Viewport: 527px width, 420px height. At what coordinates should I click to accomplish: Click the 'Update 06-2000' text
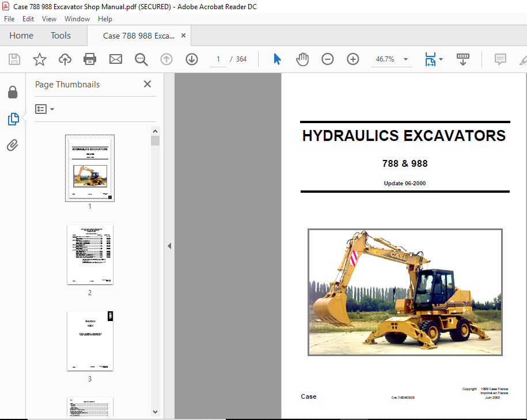coord(405,184)
